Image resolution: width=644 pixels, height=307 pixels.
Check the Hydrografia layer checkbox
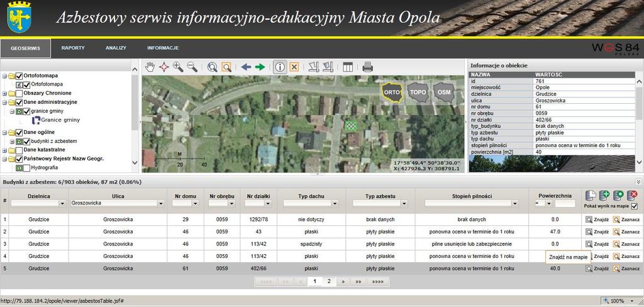pyautogui.click(x=26, y=168)
